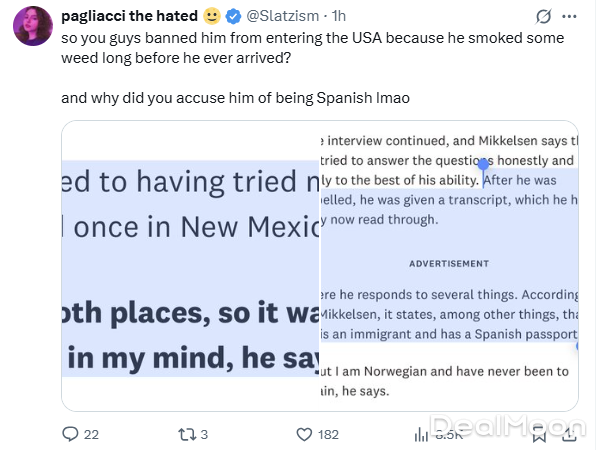Click the blue verified checkmark badge

click(x=234, y=16)
